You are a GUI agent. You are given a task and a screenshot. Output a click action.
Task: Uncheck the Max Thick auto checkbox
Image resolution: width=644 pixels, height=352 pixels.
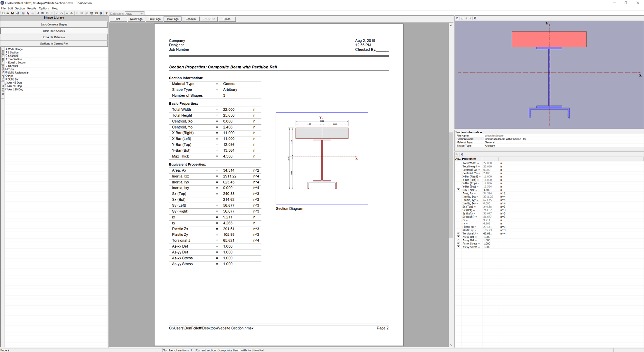458,190
